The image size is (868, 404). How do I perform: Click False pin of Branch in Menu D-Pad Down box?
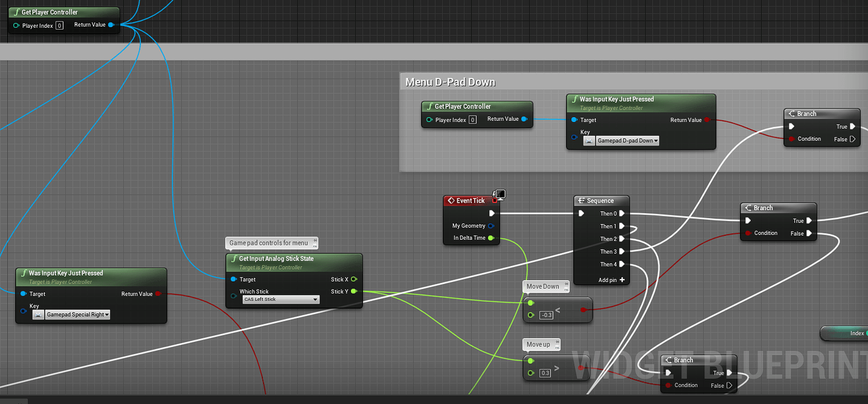click(853, 139)
